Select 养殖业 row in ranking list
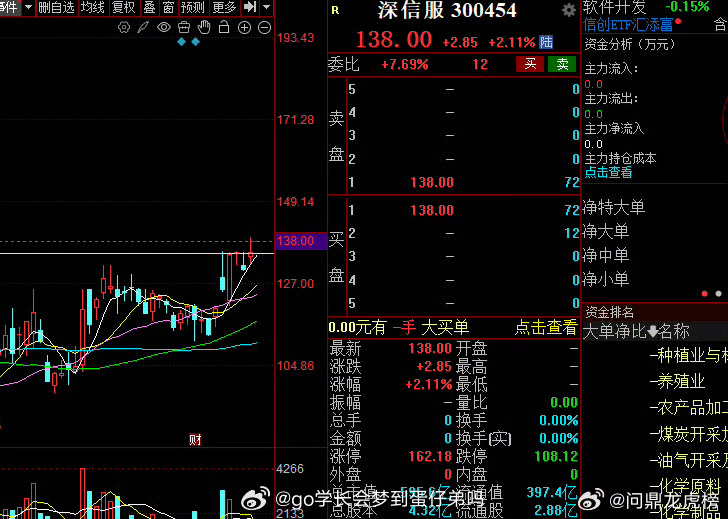This screenshot has width=728, height=519. pyautogui.click(x=682, y=382)
